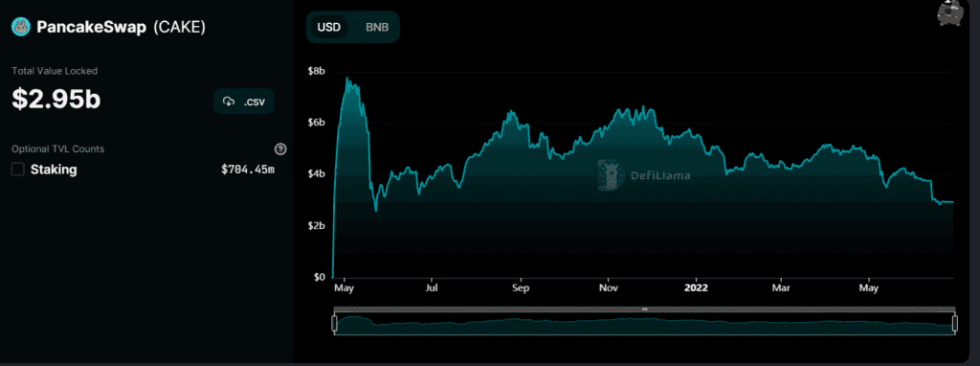980x366 pixels.
Task: Open the Optional TVL Counts help icon
Action: click(x=280, y=149)
